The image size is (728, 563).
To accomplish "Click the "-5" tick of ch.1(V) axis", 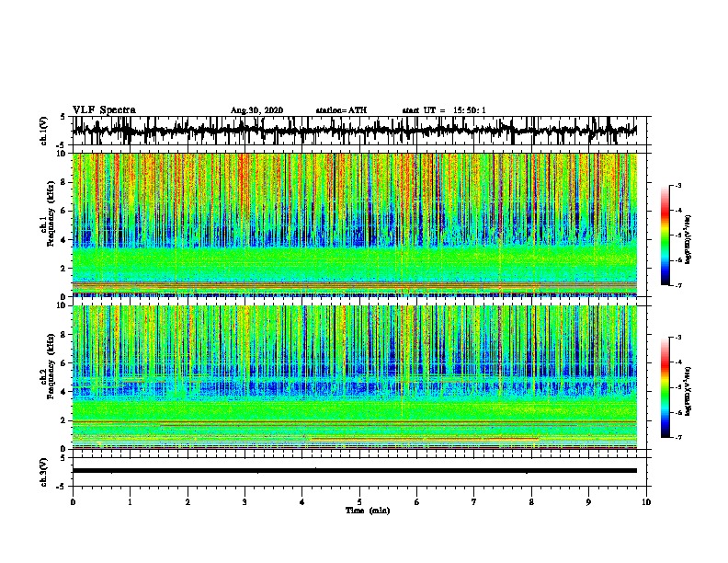I will pos(63,145).
